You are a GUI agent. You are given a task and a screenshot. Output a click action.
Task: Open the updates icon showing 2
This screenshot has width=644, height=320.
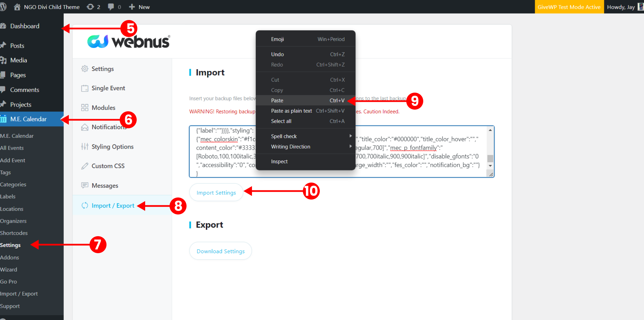tap(90, 7)
